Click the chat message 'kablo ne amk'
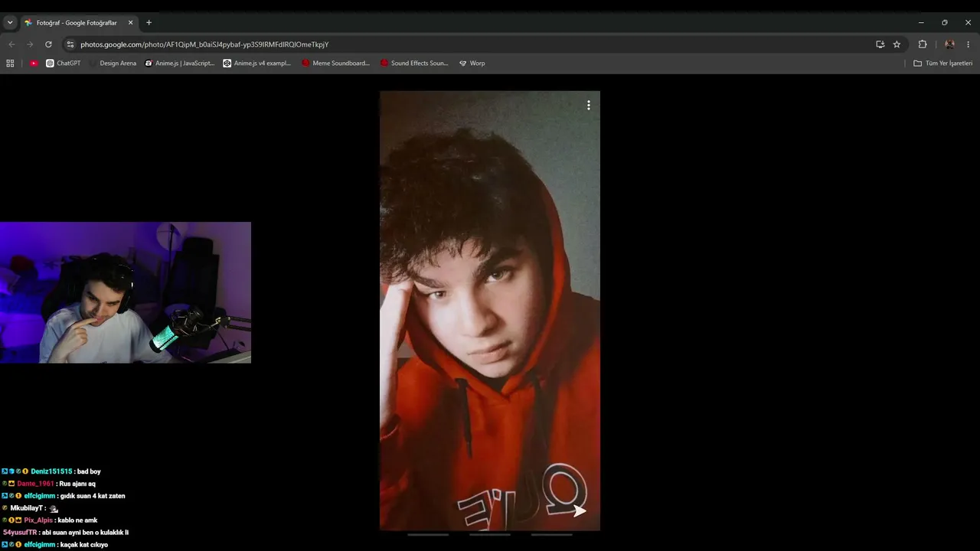This screenshot has width=980, height=551. 77,520
